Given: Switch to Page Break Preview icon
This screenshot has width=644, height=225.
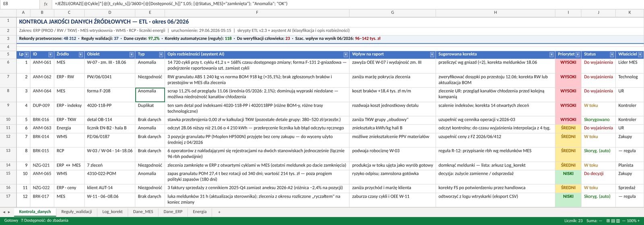Looking at the screenshot, I should click(619, 221).
